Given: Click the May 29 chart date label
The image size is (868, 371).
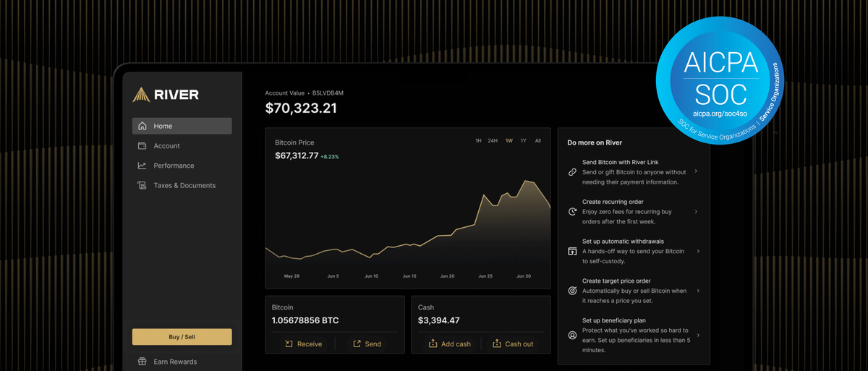Looking at the screenshot, I should pyautogui.click(x=292, y=276).
